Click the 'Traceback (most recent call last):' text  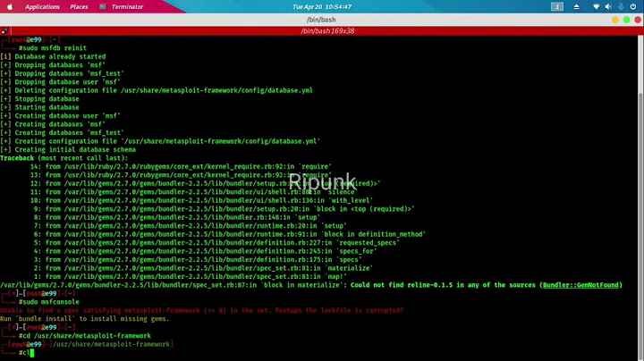(x=64, y=158)
